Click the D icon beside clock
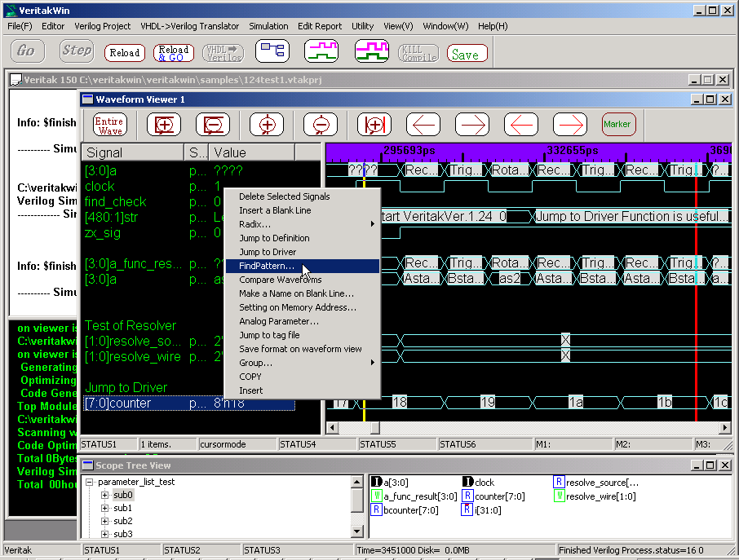The image size is (739, 560). click(467, 482)
